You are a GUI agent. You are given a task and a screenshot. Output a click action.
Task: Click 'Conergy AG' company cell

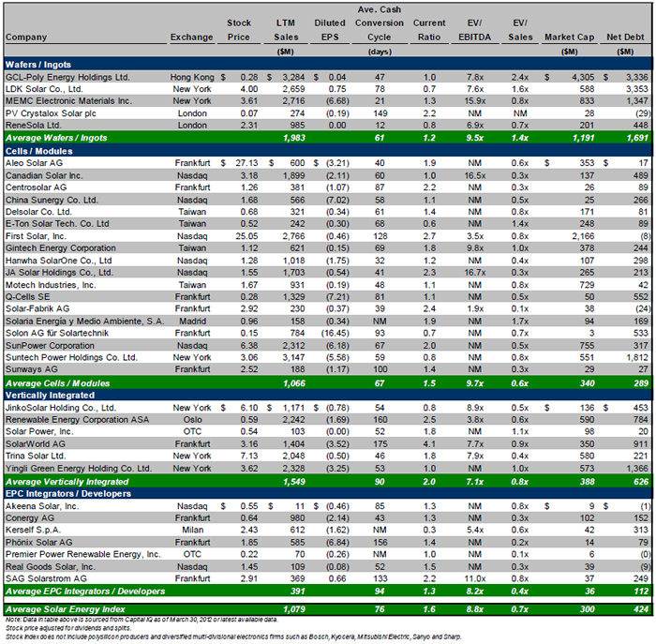(30, 518)
